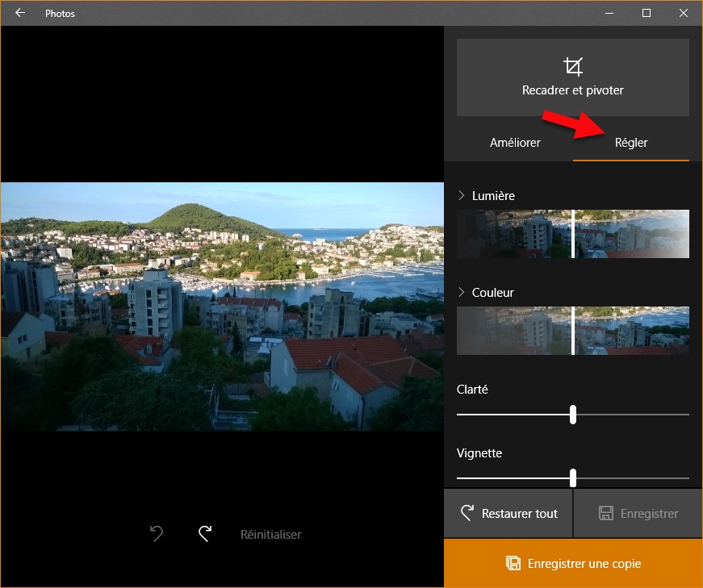Click the Lumière preview slider handle
The width and height of the screenshot is (703, 588).
(573, 234)
